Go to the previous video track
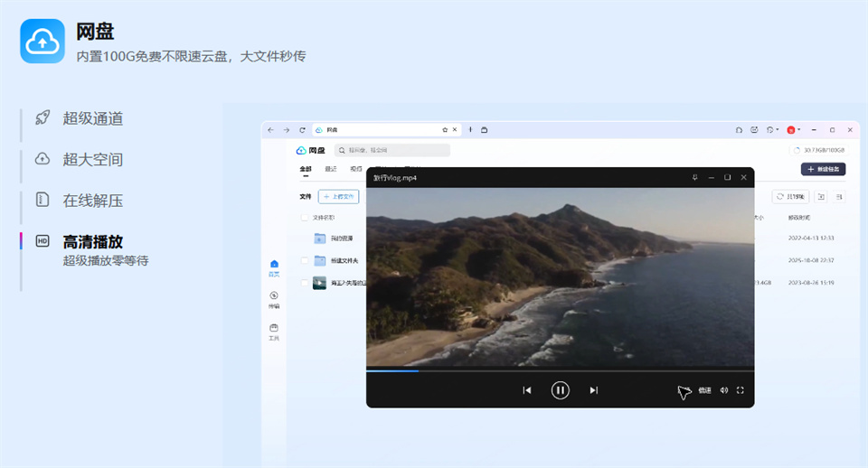868x468 pixels. 527,390
